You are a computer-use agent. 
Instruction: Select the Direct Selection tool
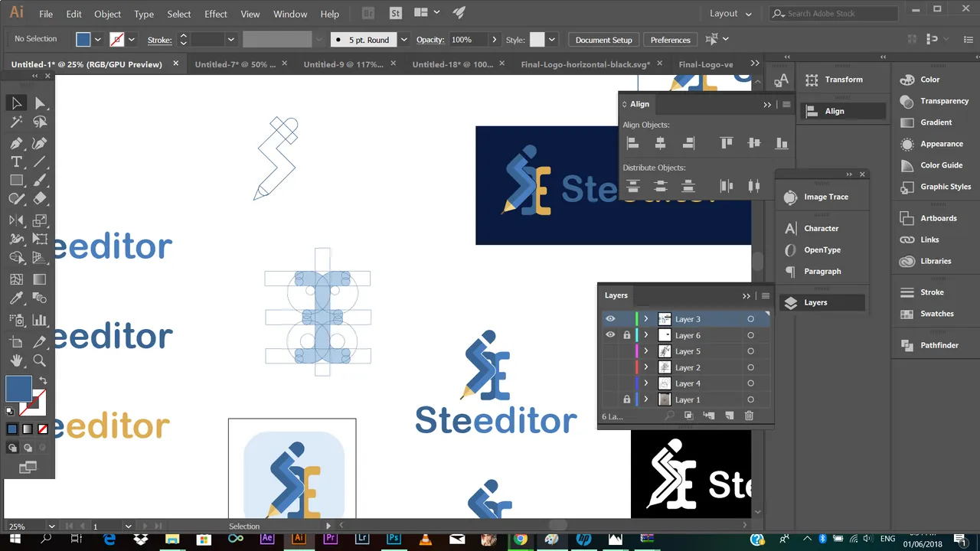coord(40,103)
